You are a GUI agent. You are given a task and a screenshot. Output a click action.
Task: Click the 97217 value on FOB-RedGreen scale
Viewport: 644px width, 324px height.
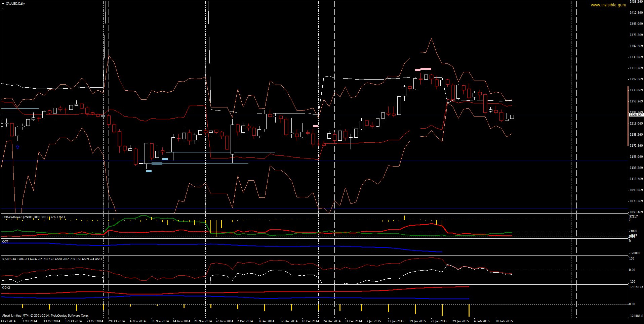(633, 217)
